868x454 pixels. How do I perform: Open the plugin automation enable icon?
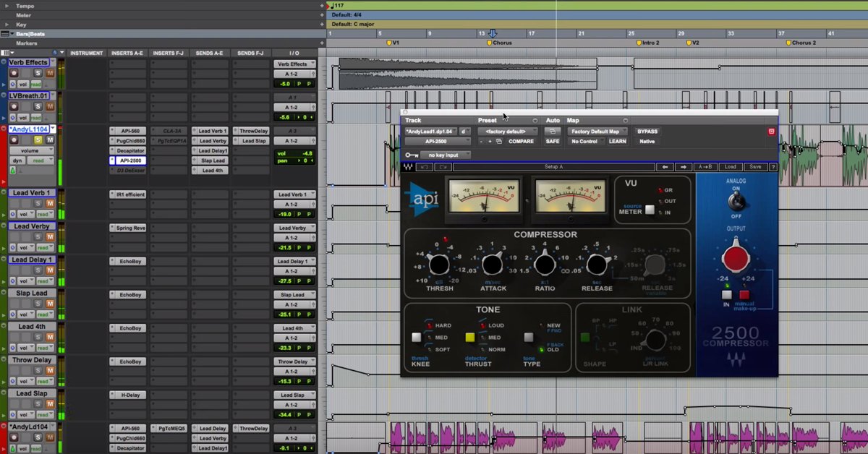coord(553,132)
